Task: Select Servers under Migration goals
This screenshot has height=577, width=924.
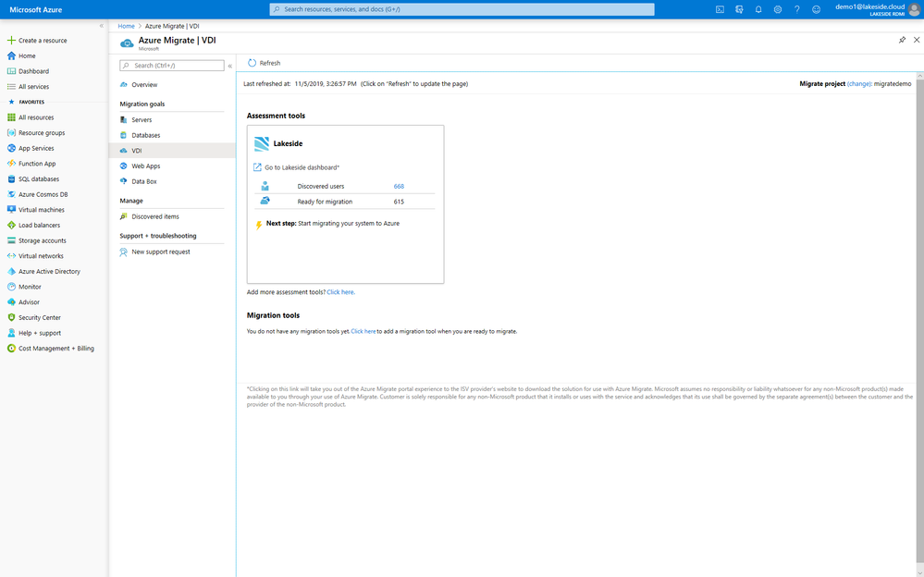Action: [x=142, y=119]
